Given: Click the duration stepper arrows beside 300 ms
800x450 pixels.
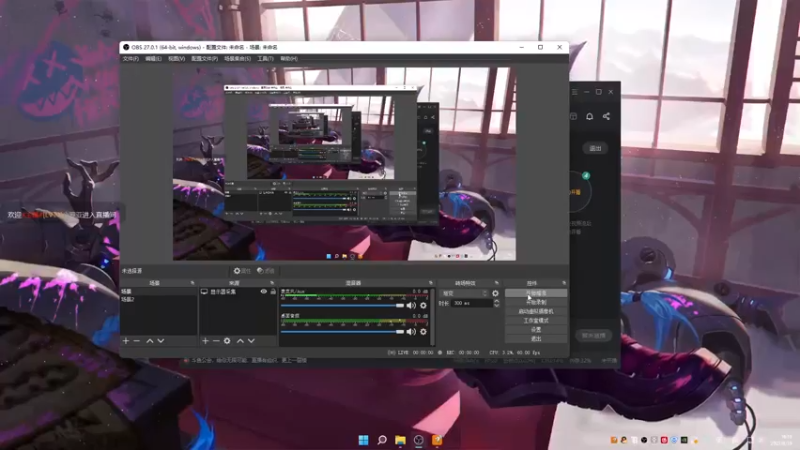Looking at the screenshot, I should [496, 303].
